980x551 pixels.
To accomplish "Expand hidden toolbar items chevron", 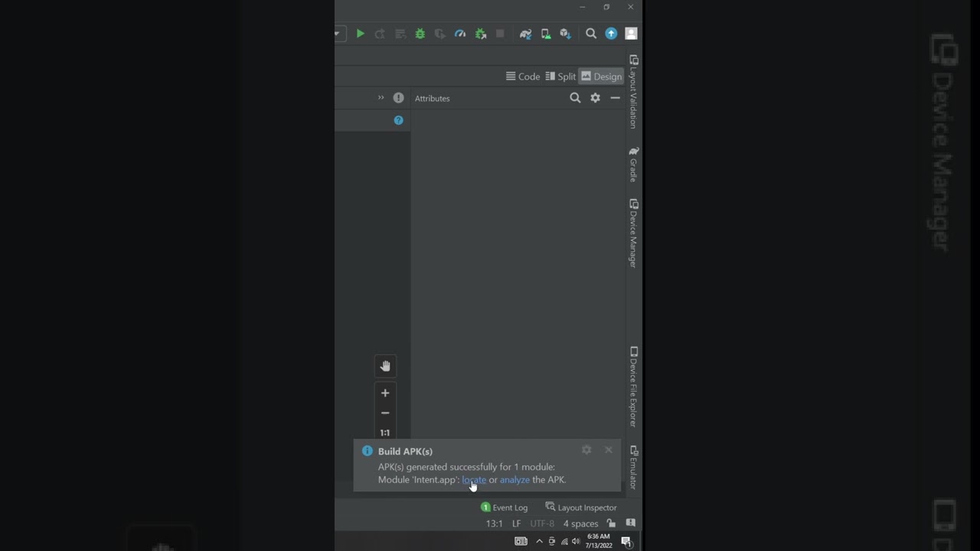I will click(381, 98).
